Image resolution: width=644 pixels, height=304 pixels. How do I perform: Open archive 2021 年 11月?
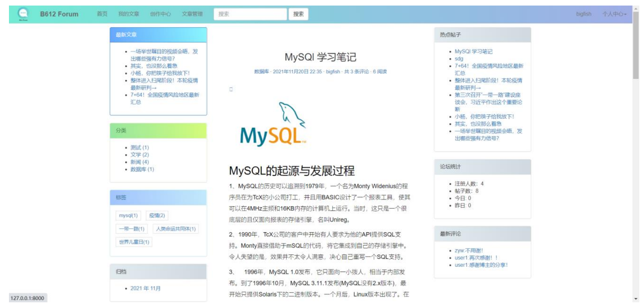click(x=146, y=288)
